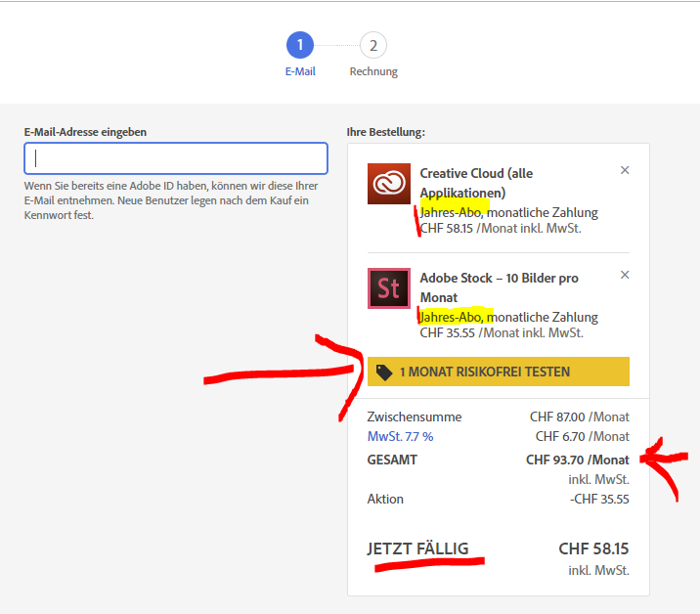This screenshot has height=614, width=700.
Task: Click Adobe Stock's Jahres-Abo payment line
Action: (509, 317)
